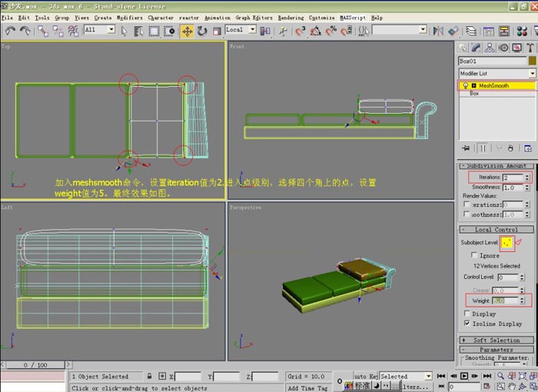Click Configure Modifier Sets icon
This screenshot has height=392, width=538.
point(528,148)
